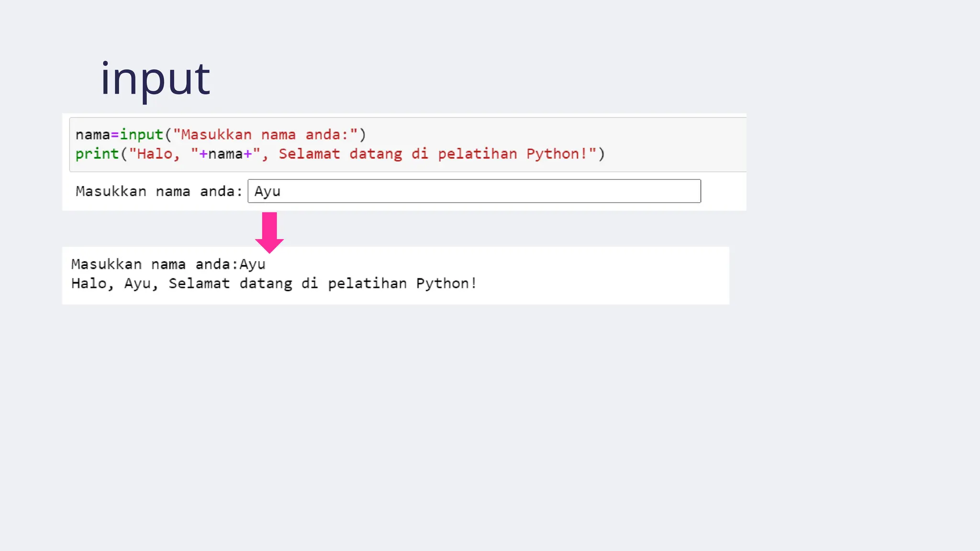The width and height of the screenshot is (980, 551).
Task: Click the pink downward arrow
Action: pyautogui.click(x=269, y=232)
